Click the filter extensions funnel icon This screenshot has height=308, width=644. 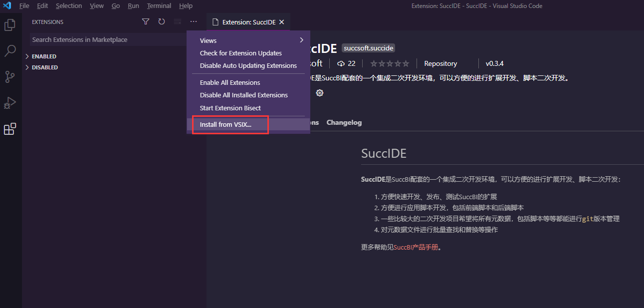(x=146, y=21)
